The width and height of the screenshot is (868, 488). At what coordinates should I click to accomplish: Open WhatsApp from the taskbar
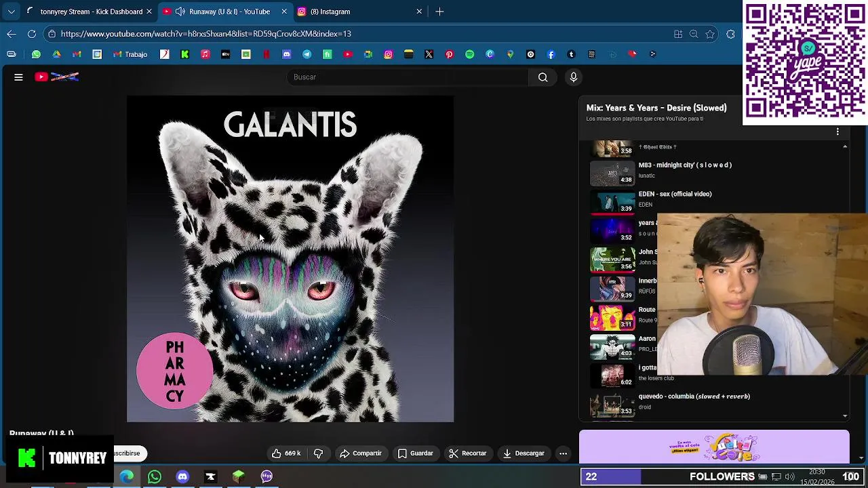(x=155, y=476)
